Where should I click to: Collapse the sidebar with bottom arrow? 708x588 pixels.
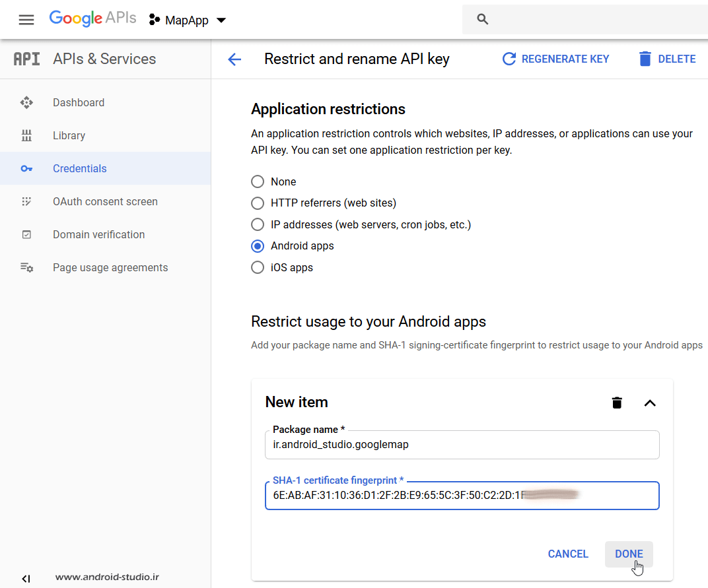point(26,579)
